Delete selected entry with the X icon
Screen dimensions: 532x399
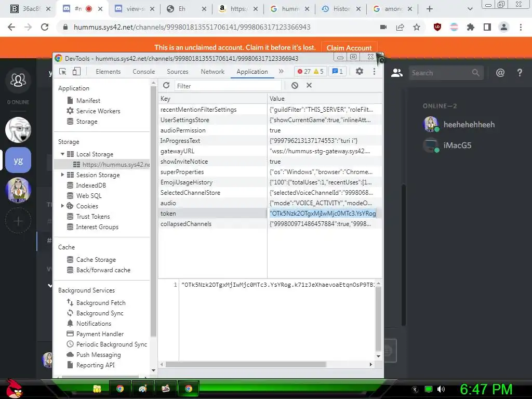[309, 85]
